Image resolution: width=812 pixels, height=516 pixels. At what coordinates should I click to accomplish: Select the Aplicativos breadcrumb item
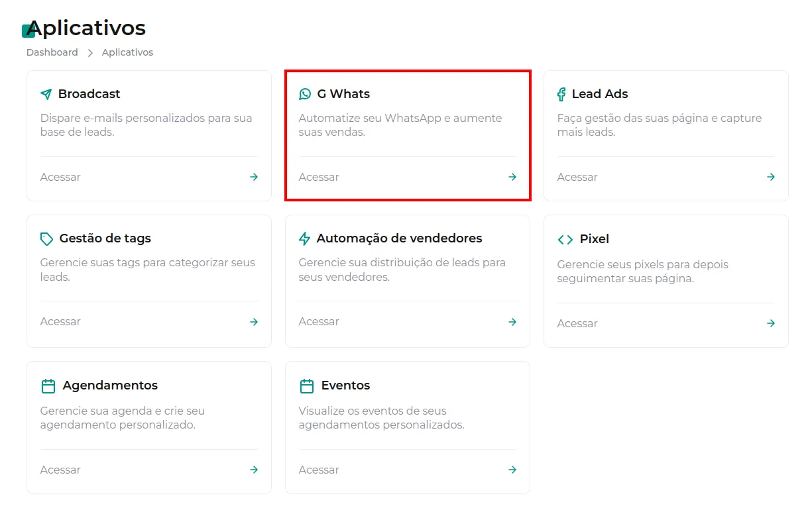pyautogui.click(x=127, y=52)
